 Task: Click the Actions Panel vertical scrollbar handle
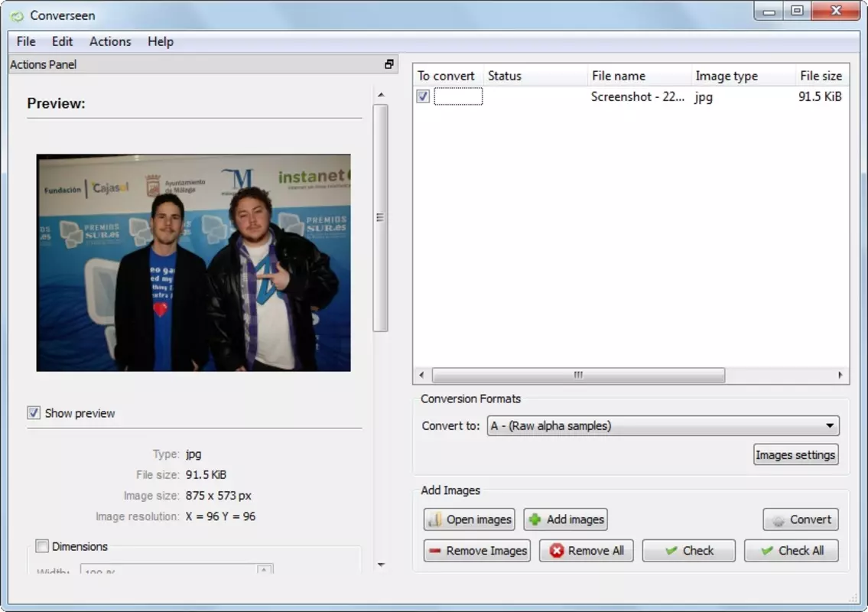380,218
